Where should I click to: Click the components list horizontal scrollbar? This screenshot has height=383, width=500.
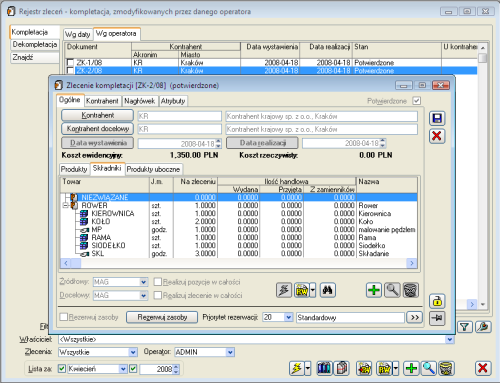(x=239, y=263)
